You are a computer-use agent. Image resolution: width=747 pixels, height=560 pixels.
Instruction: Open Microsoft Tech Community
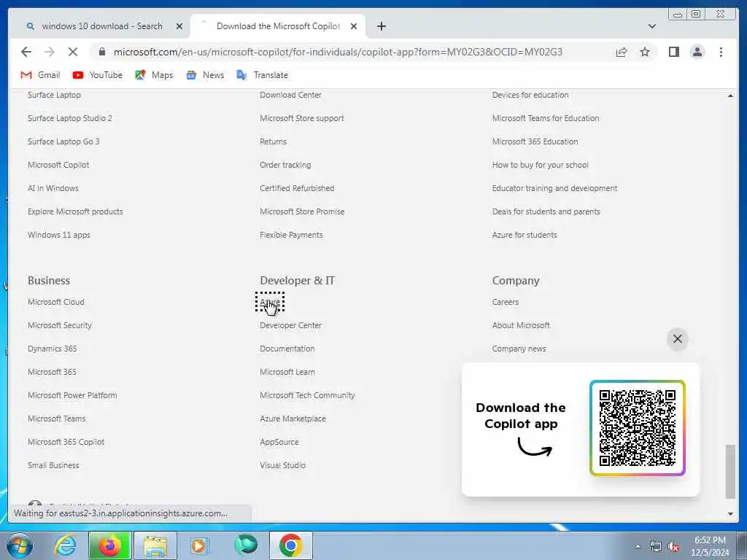pos(307,395)
